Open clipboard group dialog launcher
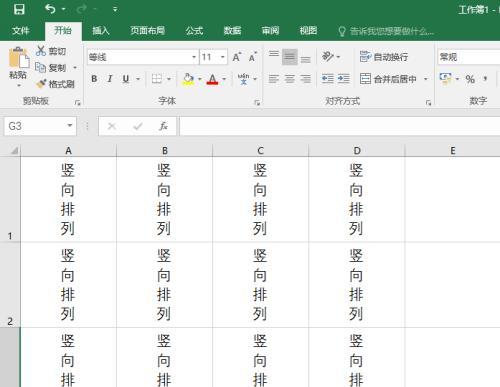 point(78,103)
